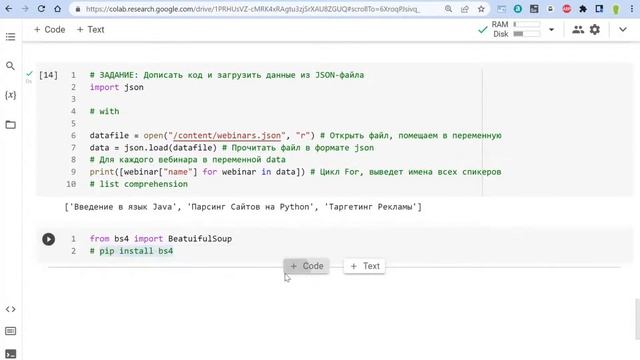Add a code cell from top toolbar
The image size is (640, 360).
coord(49,29)
